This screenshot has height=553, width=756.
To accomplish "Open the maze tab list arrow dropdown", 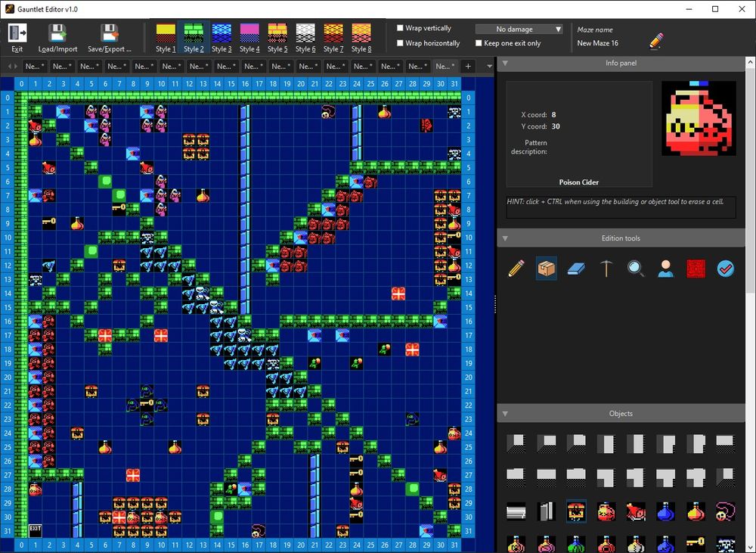I will pos(489,66).
